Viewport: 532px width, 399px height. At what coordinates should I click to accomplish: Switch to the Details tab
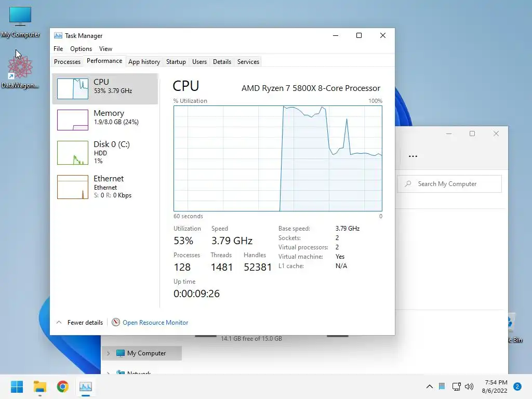(x=222, y=62)
